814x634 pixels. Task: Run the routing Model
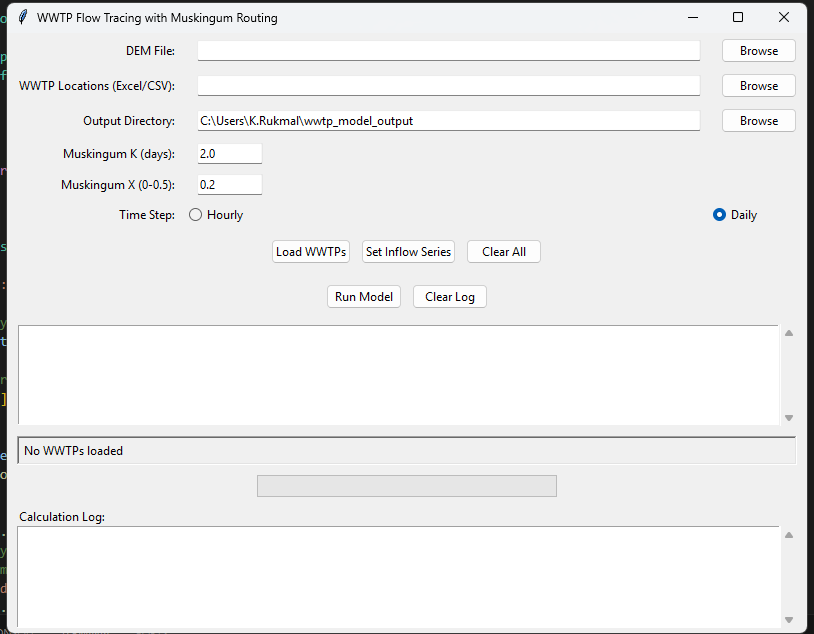click(363, 296)
